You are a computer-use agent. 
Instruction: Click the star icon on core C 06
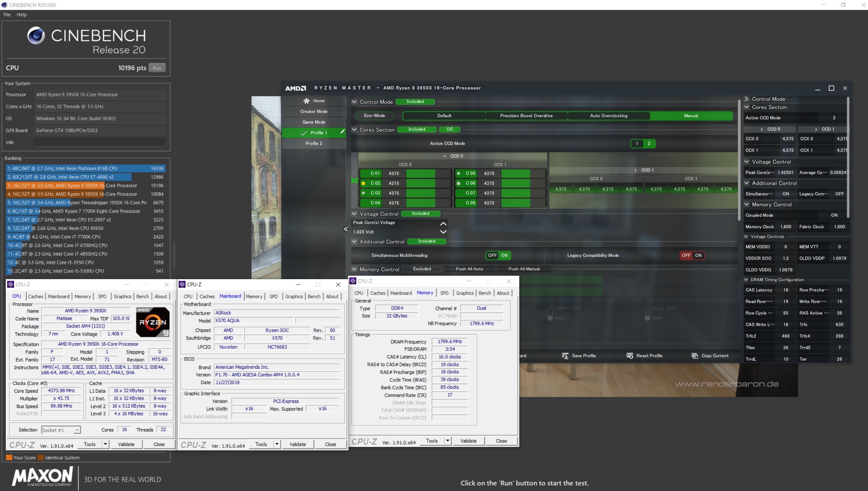[x=458, y=183]
